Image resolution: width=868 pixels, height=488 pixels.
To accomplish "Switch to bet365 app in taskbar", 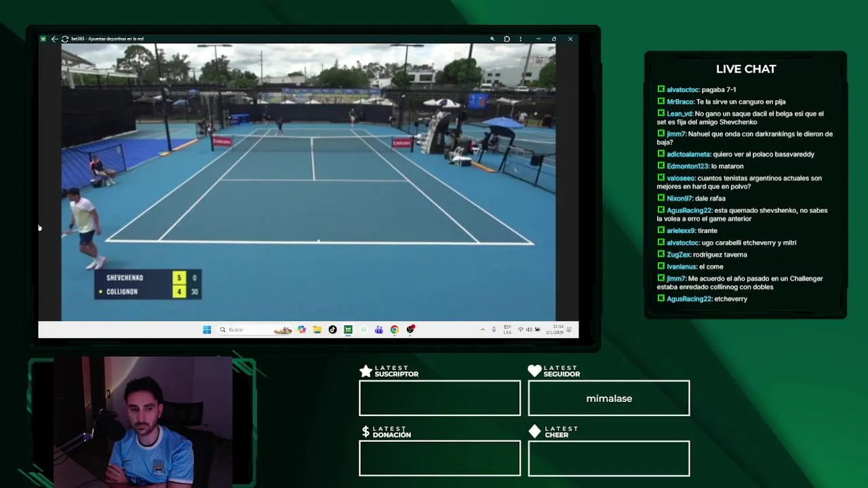I will [348, 329].
